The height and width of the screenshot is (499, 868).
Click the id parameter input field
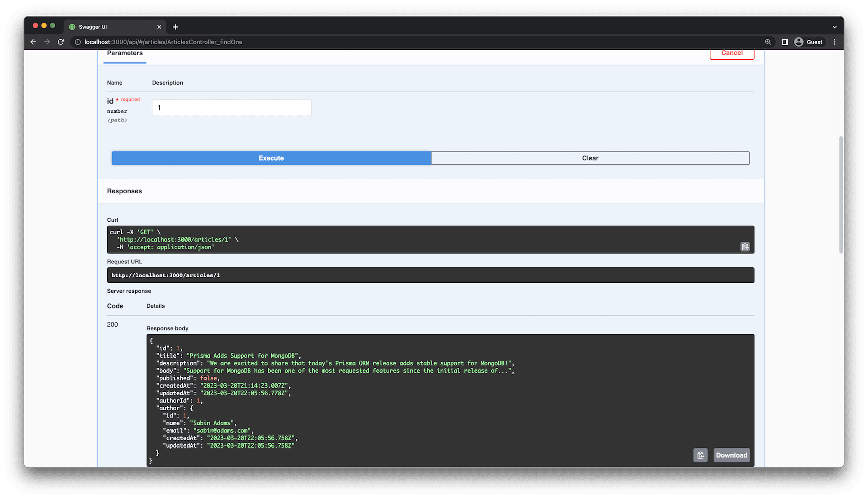coord(231,108)
